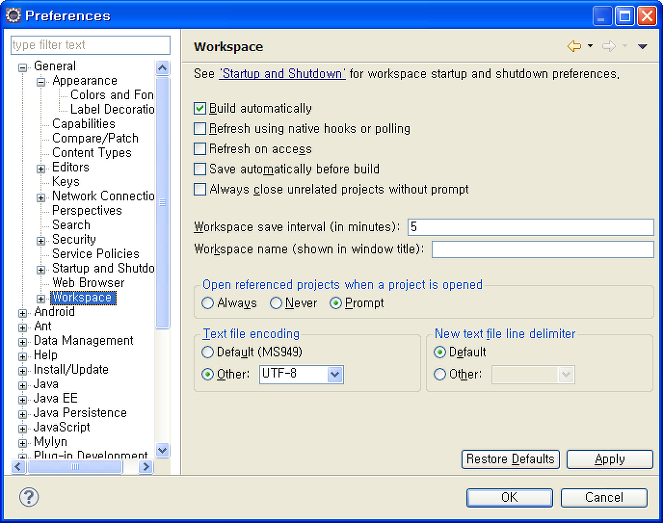Screen dimensions: 663x523
Task: Expand the Java EE node
Action: click(23, 400)
